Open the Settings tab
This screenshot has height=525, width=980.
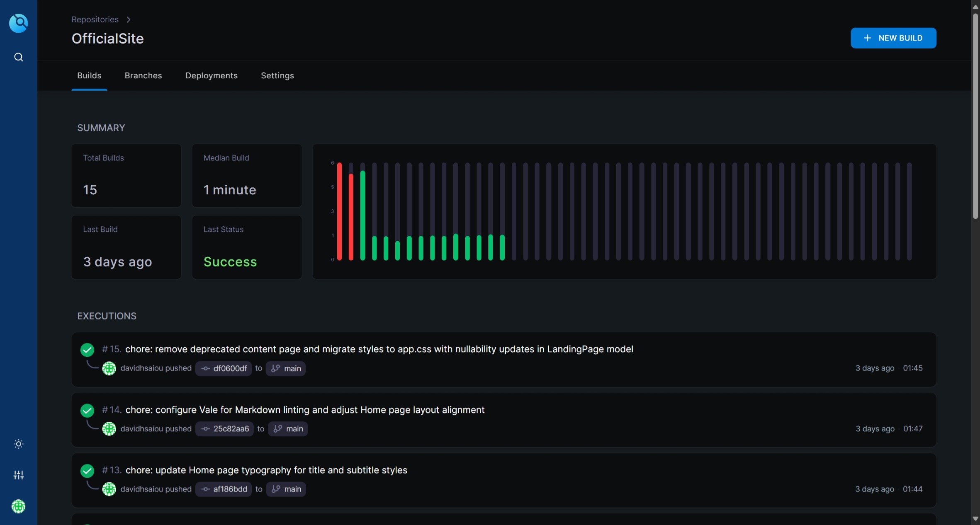point(277,75)
